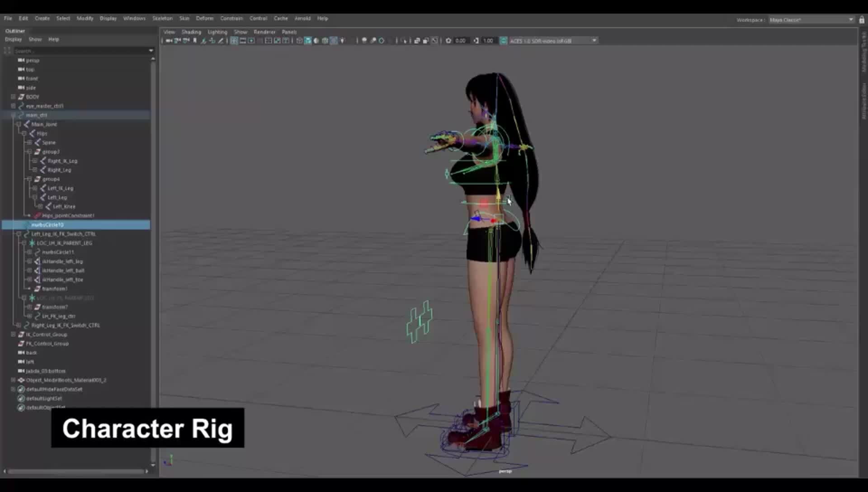Open the Maya Classic workspace dropdown

pos(852,19)
